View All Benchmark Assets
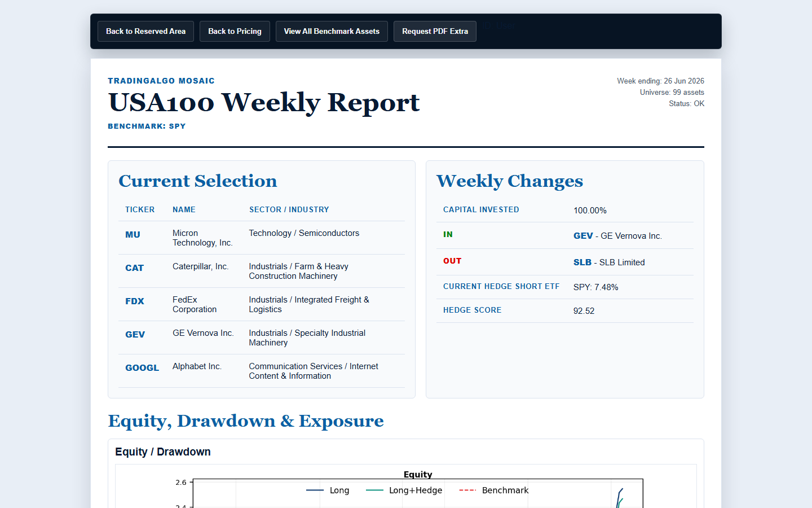 pyautogui.click(x=332, y=32)
